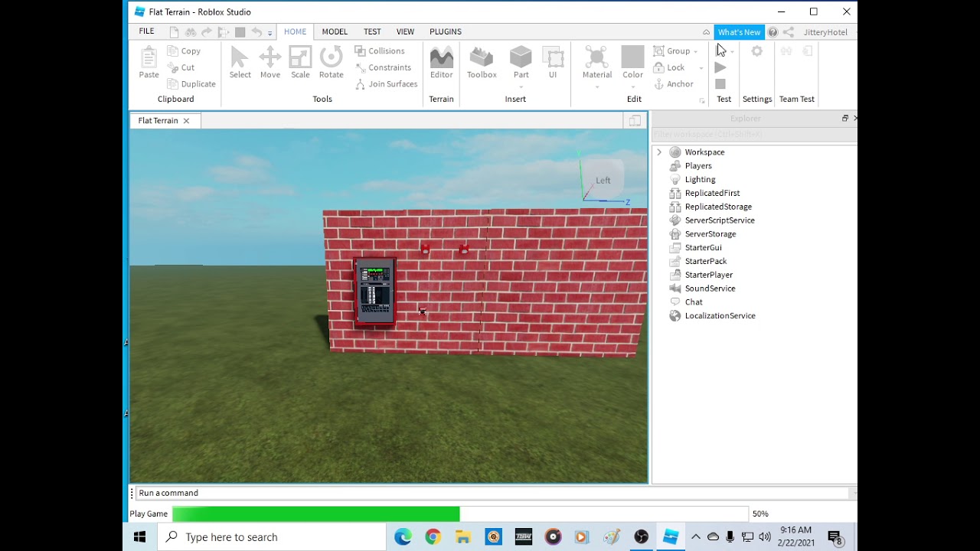
Task: Choose the Scale tool
Action: tap(300, 62)
